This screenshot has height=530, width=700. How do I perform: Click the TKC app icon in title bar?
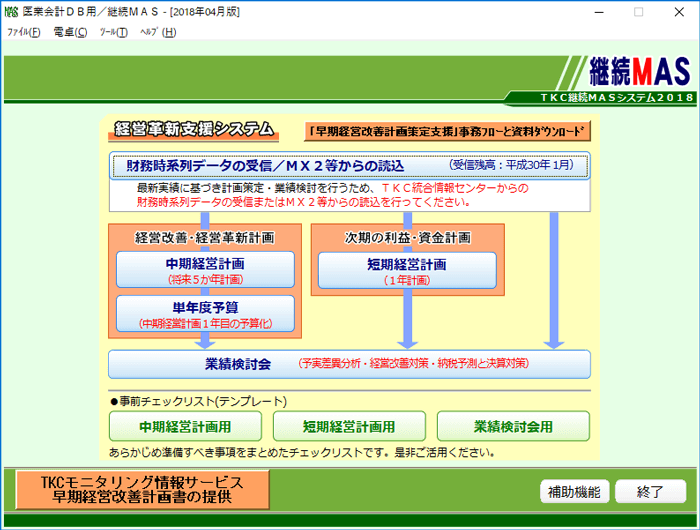click(12, 11)
